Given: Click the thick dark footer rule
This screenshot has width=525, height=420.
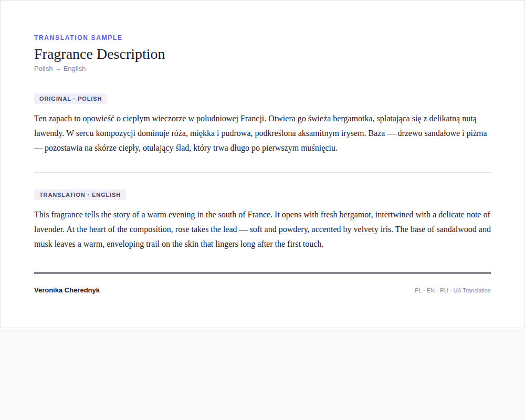Looking at the screenshot, I should pyautogui.click(x=262, y=273).
